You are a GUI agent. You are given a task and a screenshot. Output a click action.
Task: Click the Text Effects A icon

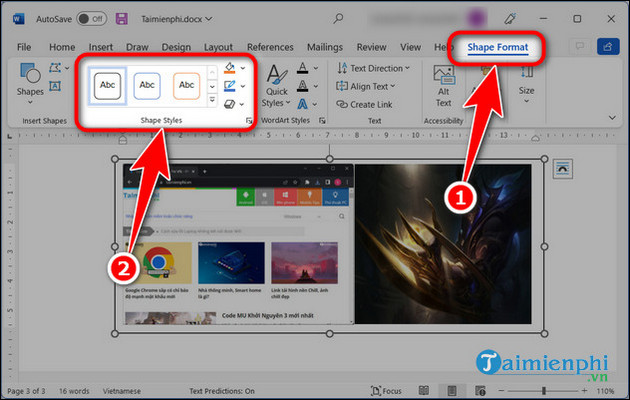point(303,104)
